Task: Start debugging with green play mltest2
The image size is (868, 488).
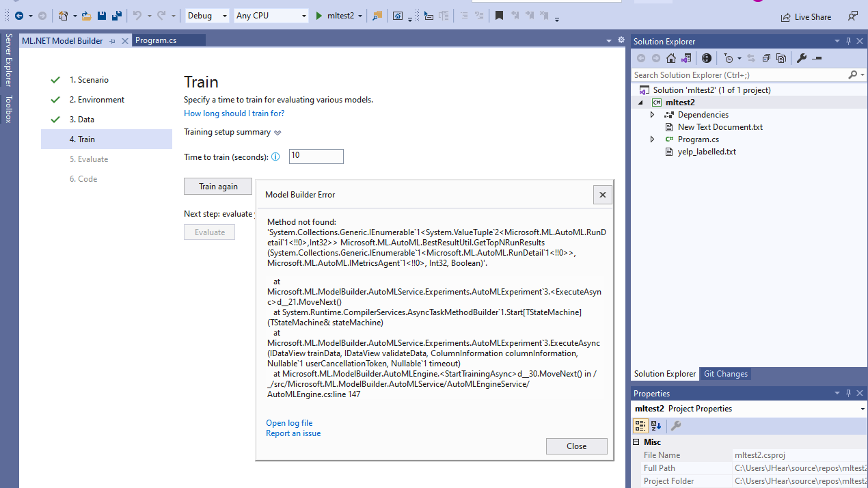Action: [334, 16]
